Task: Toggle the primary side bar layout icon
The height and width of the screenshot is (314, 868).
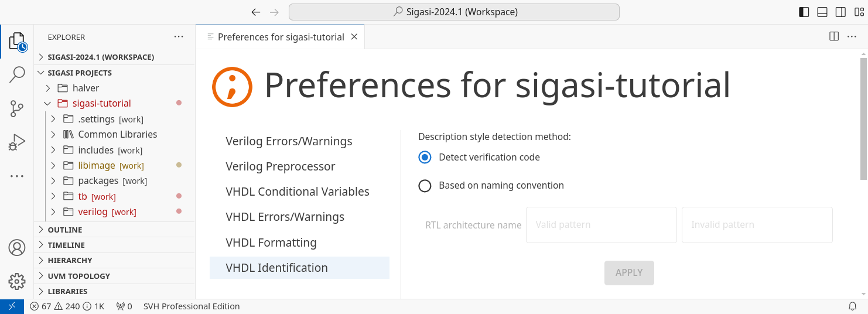Action: (x=804, y=12)
